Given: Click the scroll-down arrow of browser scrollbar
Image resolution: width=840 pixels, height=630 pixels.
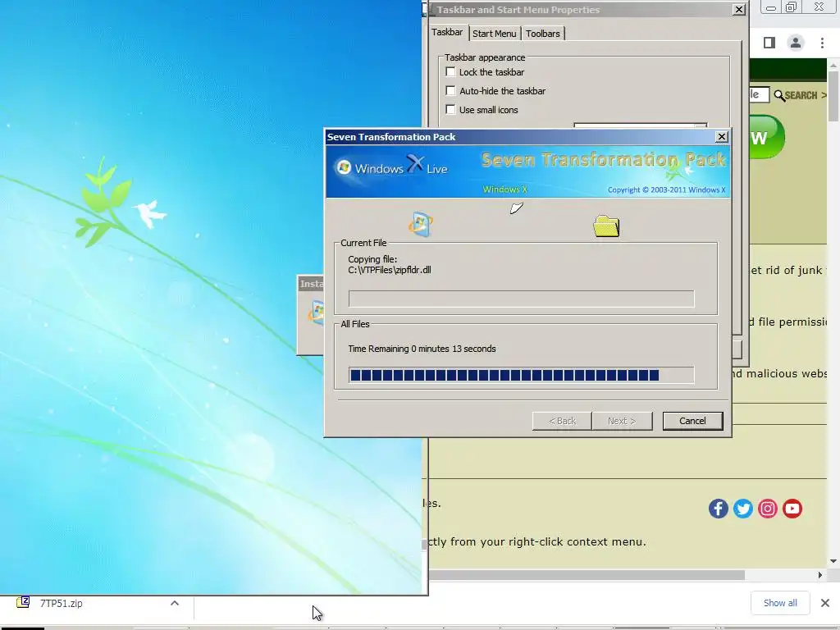Looking at the screenshot, I should coord(833,561).
